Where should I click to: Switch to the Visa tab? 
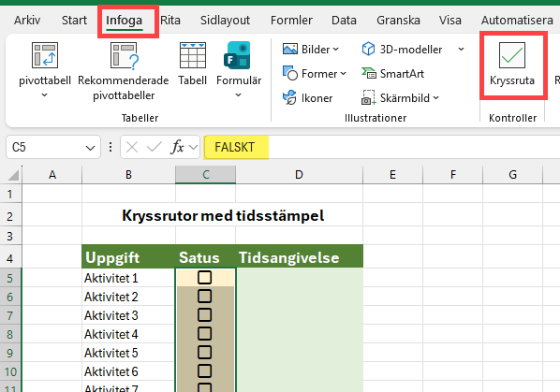[450, 20]
